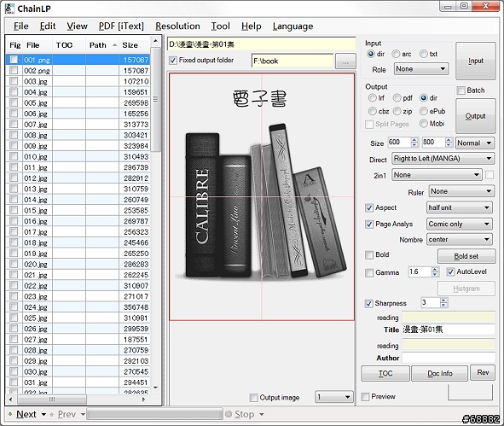Enable the Gamma checkbox

369,273
